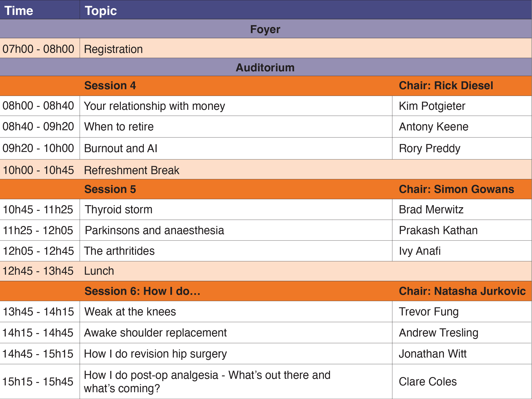The image size is (532, 399).
Task: Select the Burnout and AI topic
Action: [120, 148]
